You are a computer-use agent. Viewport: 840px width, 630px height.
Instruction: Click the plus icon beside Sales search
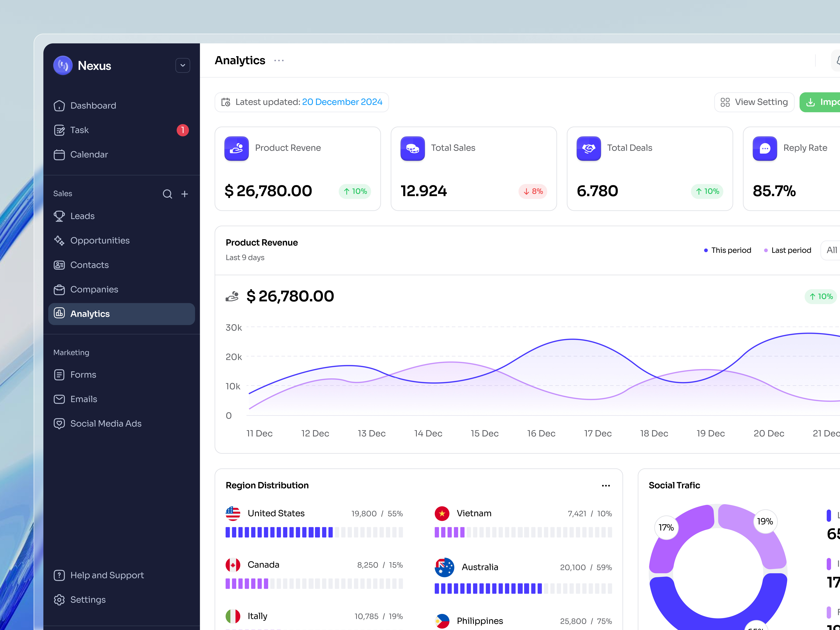185,194
